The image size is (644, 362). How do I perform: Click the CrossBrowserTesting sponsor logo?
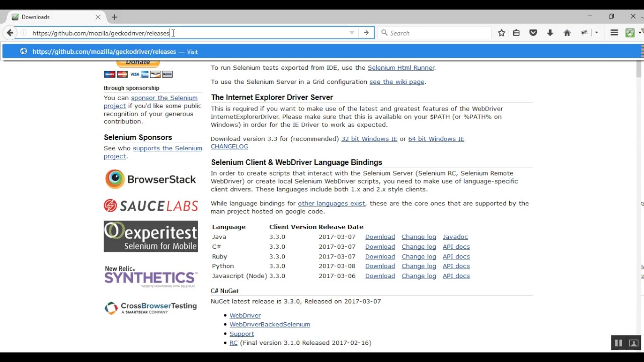tap(150, 308)
